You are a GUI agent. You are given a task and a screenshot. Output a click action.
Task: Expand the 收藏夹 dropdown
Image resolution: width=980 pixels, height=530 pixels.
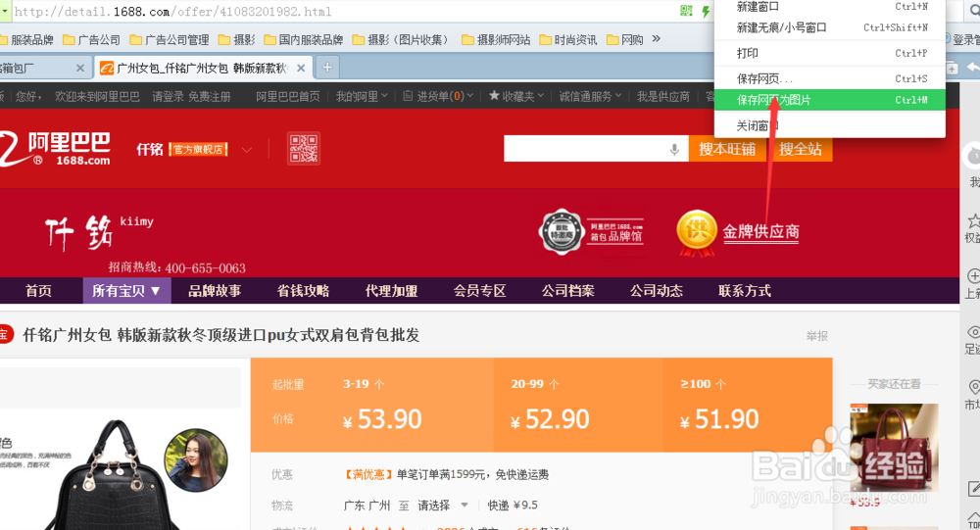516,96
